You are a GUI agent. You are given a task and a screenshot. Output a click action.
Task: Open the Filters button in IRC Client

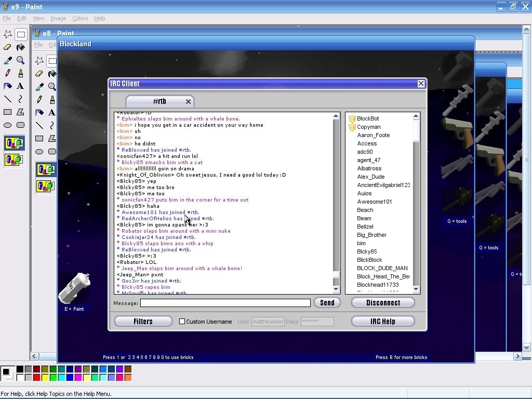pyautogui.click(x=143, y=321)
